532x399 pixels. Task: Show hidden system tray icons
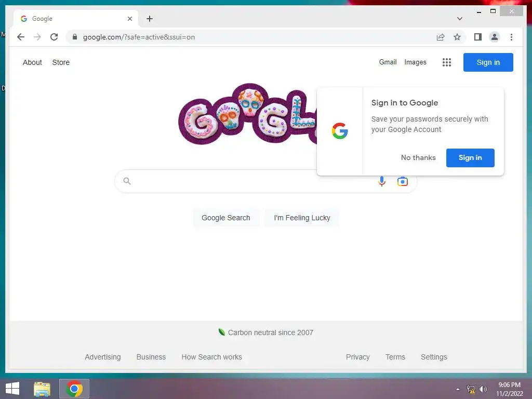click(458, 389)
